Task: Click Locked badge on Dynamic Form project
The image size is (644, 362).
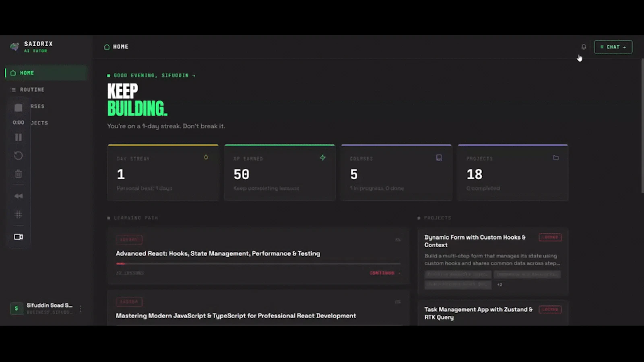Action: click(x=550, y=237)
